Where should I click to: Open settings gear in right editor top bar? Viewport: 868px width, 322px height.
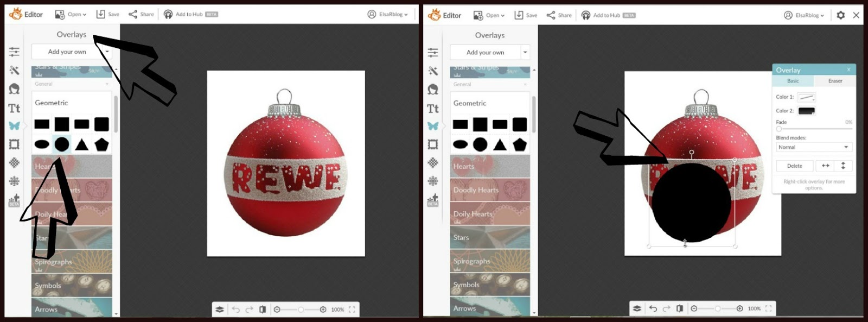(x=840, y=15)
